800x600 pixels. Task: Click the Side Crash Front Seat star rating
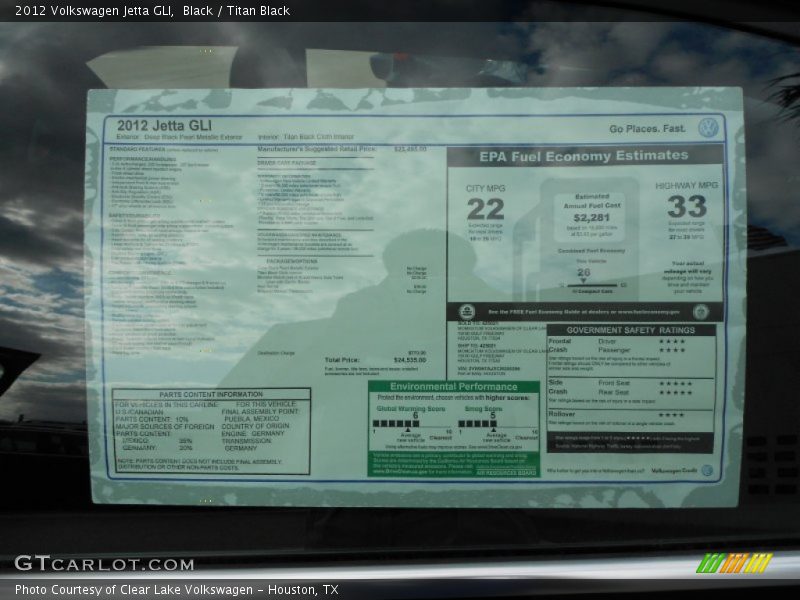pyautogui.click(x=675, y=383)
